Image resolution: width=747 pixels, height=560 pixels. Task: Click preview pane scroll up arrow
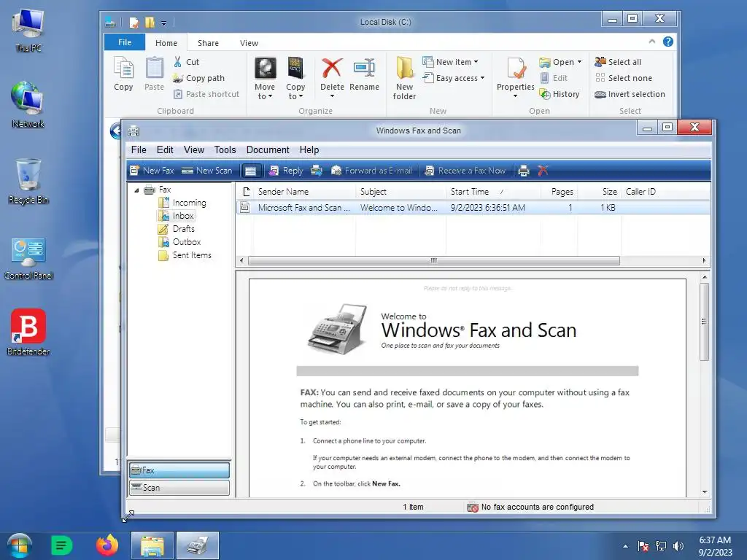(x=705, y=276)
